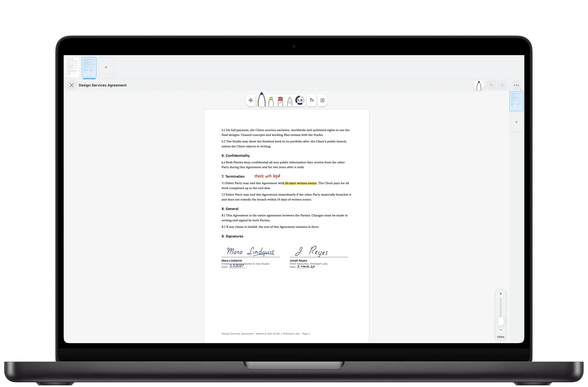Screen dimensions: 588x387
Task: Add a new tab with the dashed plus
Action: click(x=106, y=67)
